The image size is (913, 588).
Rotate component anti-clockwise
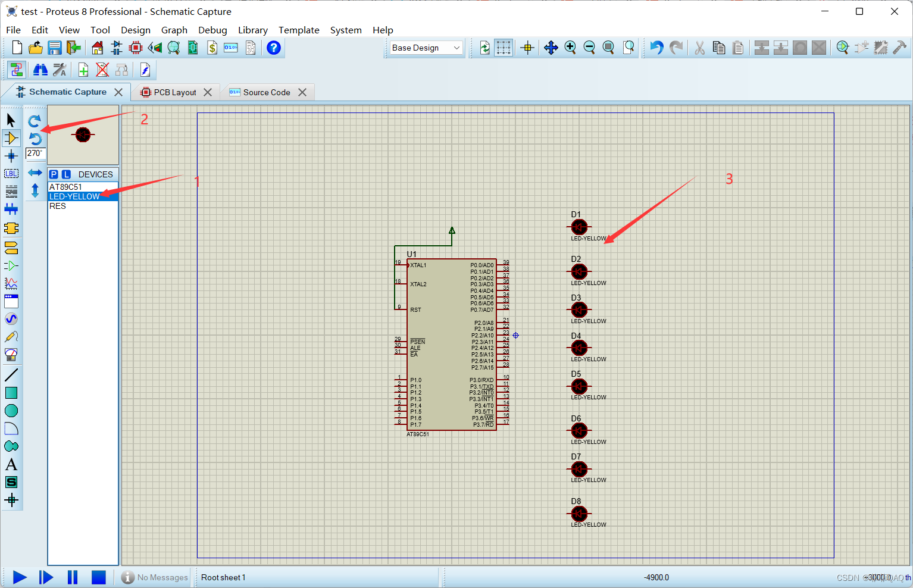[35, 139]
